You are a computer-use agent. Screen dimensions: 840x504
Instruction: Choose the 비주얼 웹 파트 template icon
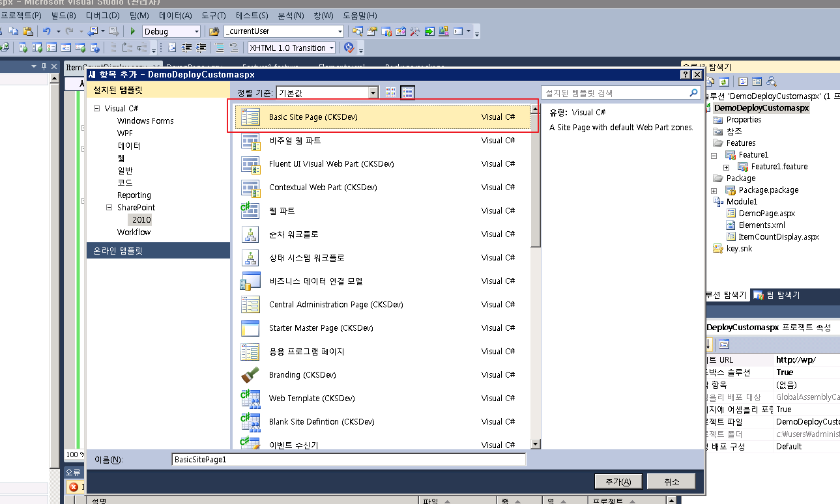pos(250,141)
